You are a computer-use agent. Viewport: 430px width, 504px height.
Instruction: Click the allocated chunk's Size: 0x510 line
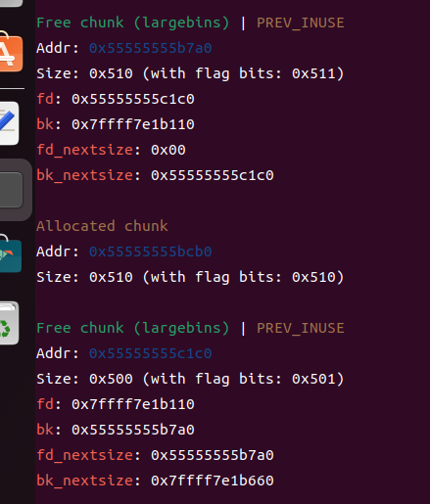click(190, 277)
